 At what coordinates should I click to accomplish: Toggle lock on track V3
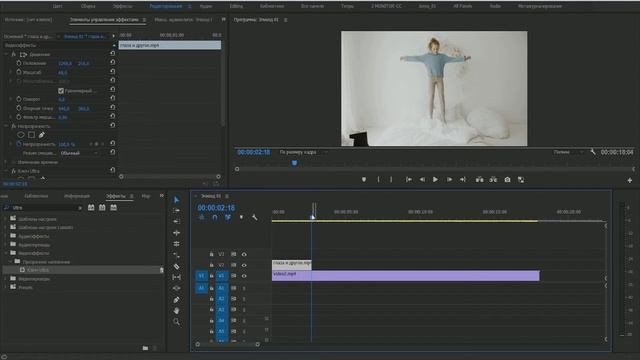pos(211,254)
